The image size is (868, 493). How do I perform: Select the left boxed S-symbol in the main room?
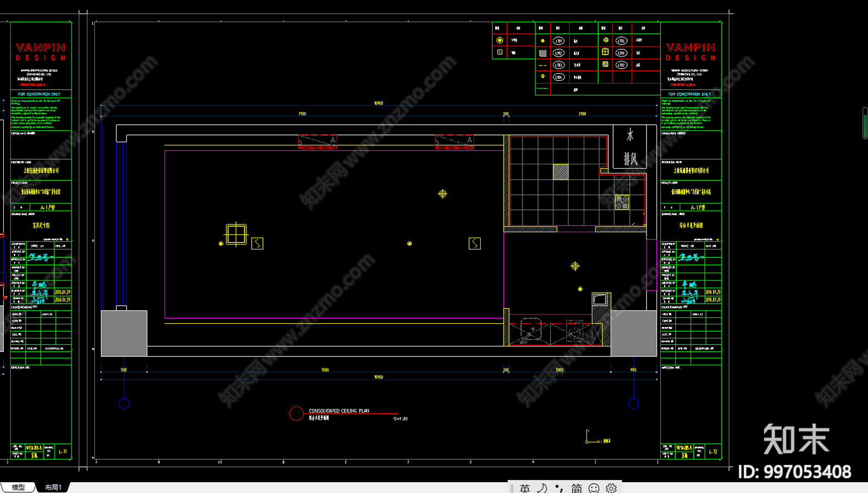tap(257, 244)
